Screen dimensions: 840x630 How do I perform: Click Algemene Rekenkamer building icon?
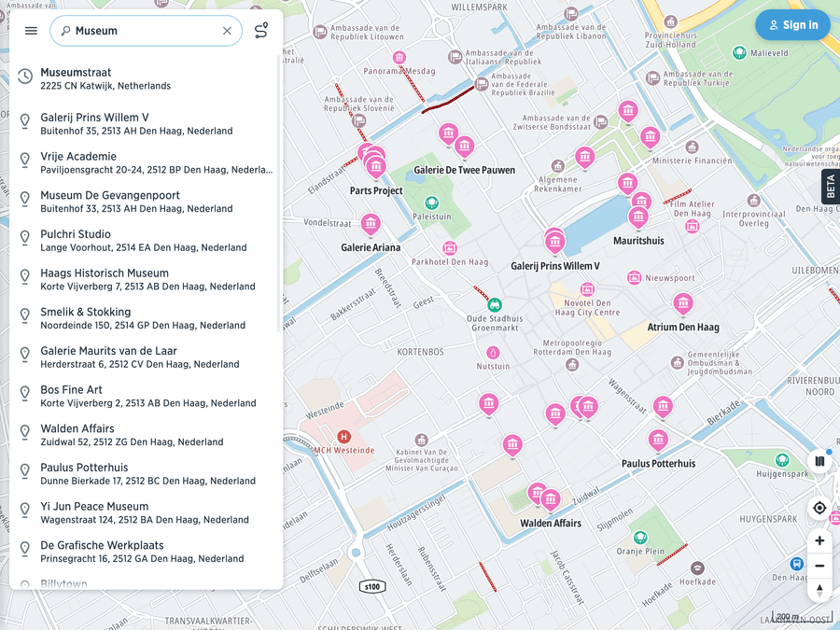point(558,165)
